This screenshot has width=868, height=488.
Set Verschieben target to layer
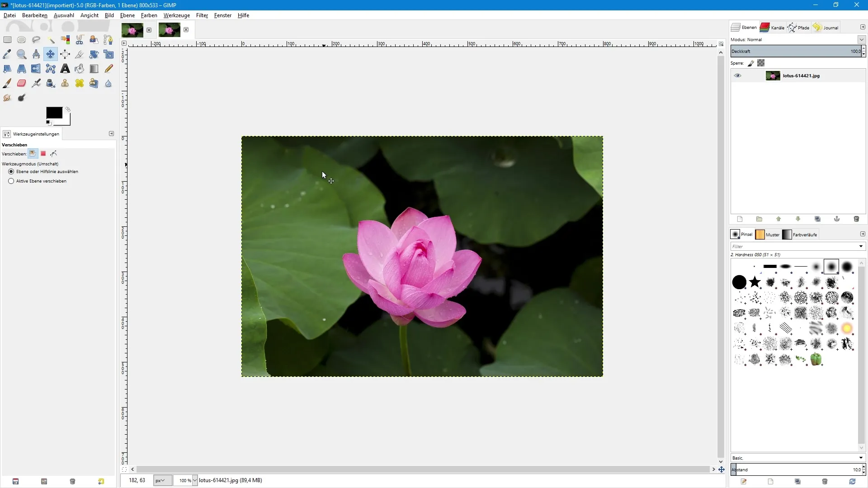coord(33,154)
